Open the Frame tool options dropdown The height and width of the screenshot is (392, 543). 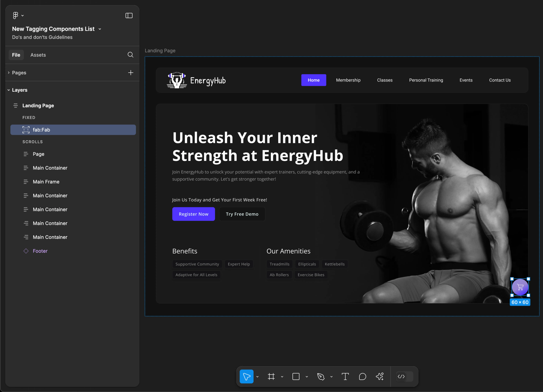pos(282,377)
